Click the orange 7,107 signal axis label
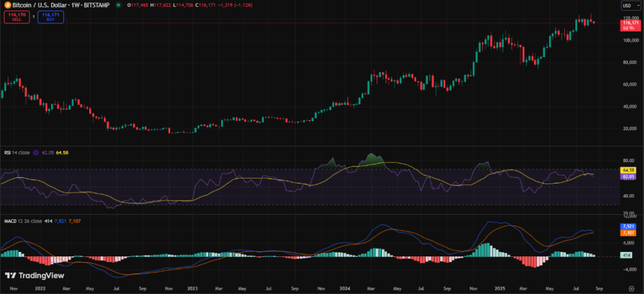 [x=629, y=232]
